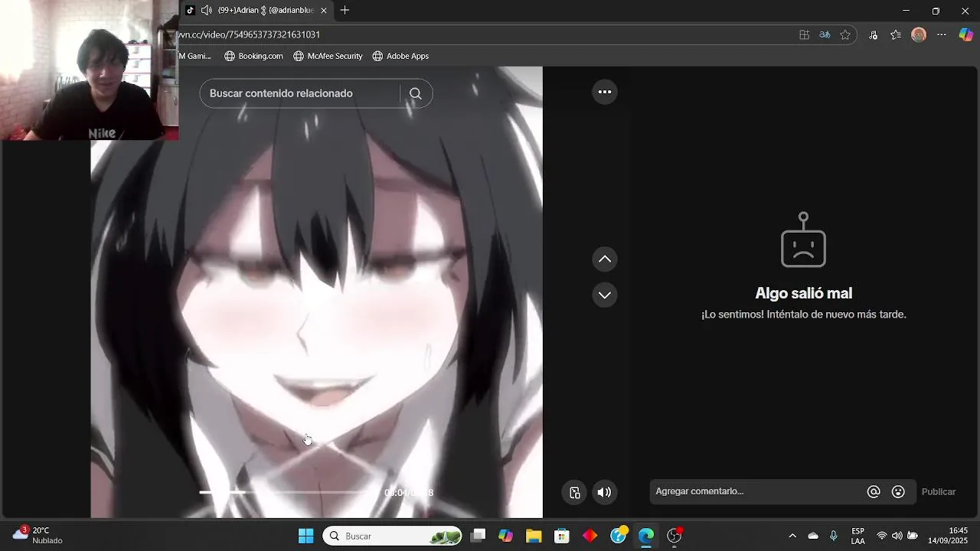Open the Adobe Apps bookmark
This screenshot has width=980, height=551.
pos(400,56)
